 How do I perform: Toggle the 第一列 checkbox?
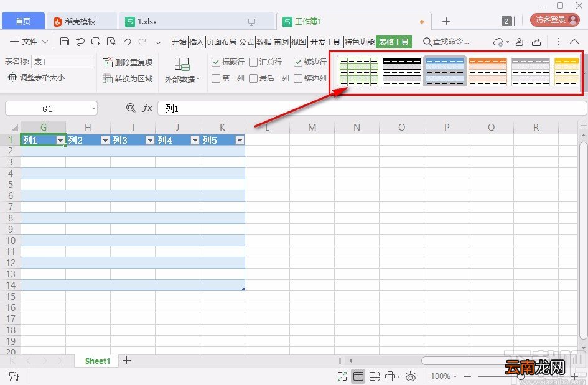coord(216,78)
